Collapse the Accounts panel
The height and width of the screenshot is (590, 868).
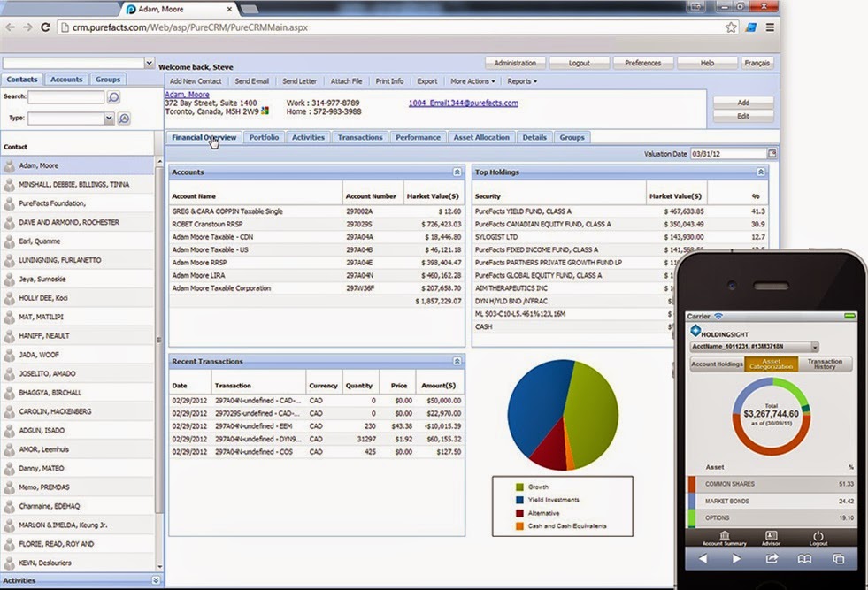[x=457, y=172]
